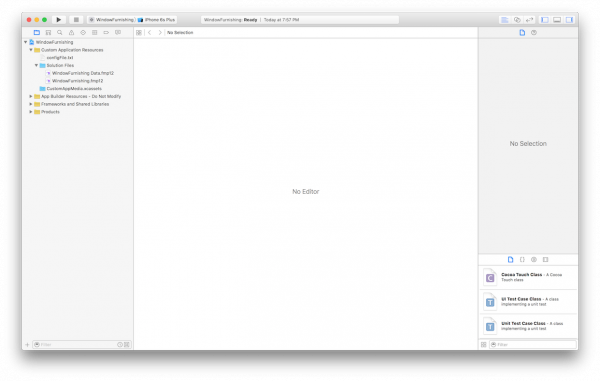Collapse the Solution Files folder
This screenshot has height=381, width=600.
coord(36,65)
